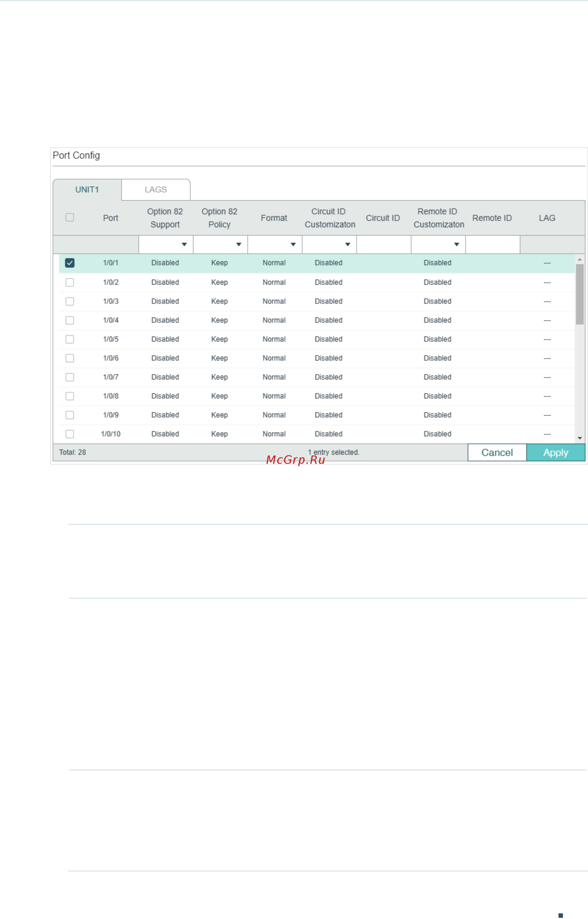Click the Port column header

point(110,218)
